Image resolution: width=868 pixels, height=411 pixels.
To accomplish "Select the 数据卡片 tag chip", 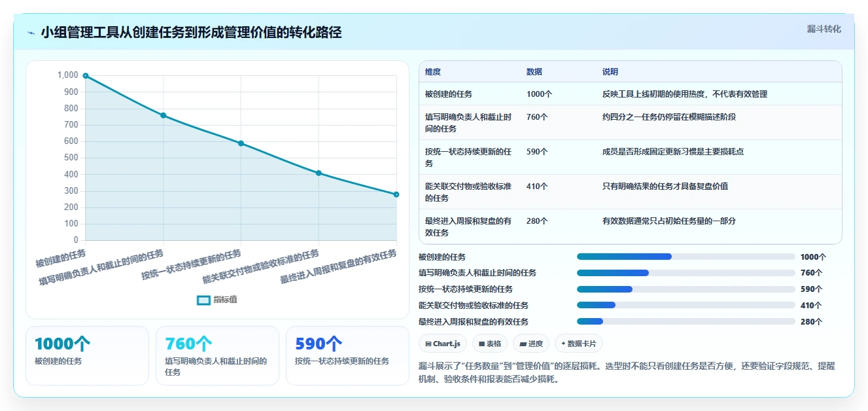I will pos(579,344).
